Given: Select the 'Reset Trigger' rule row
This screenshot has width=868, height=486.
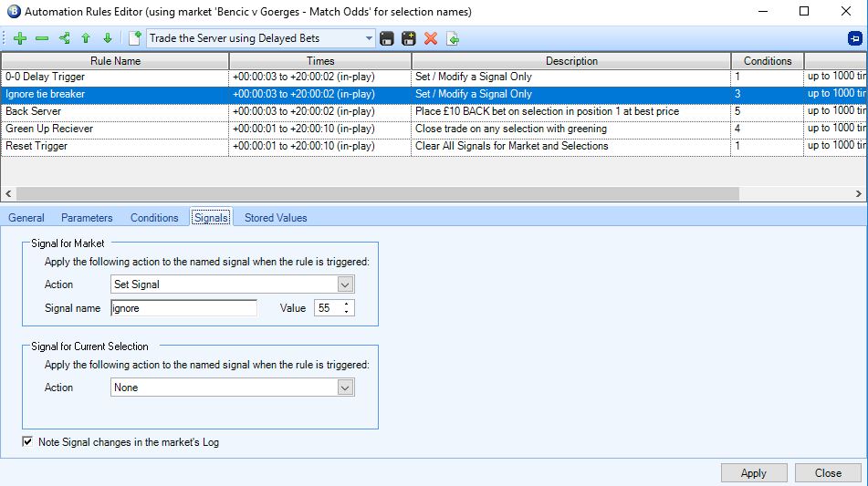Looking at the screenshot, I should tap(434, 146).
